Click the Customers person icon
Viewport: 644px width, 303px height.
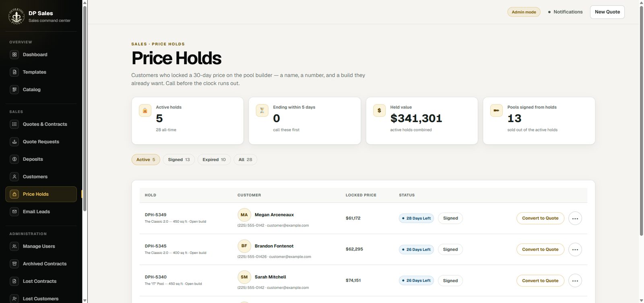(14, 176)
